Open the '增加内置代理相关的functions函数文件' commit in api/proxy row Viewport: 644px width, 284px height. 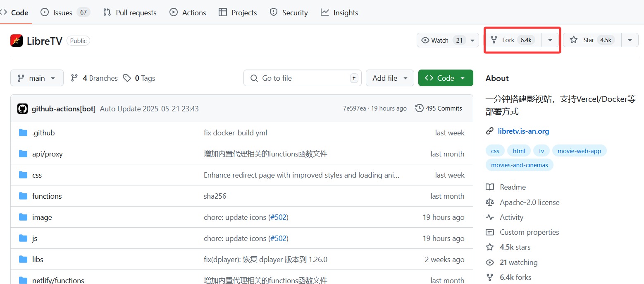point(265,154)
